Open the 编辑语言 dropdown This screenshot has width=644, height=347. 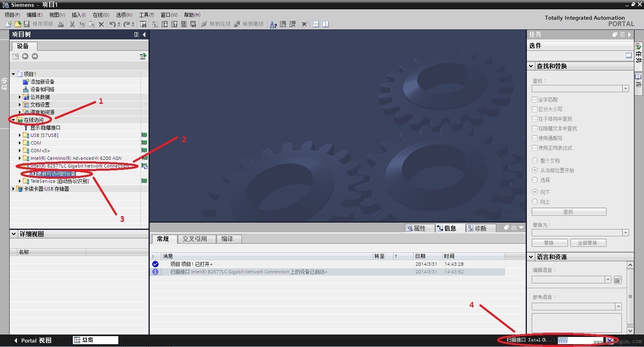click(x=608, y=280)
